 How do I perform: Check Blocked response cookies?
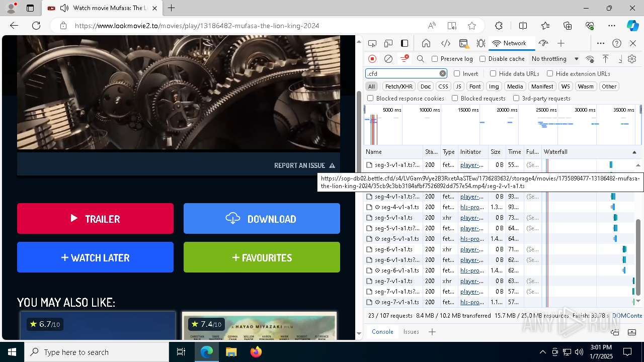pos(370,99)
